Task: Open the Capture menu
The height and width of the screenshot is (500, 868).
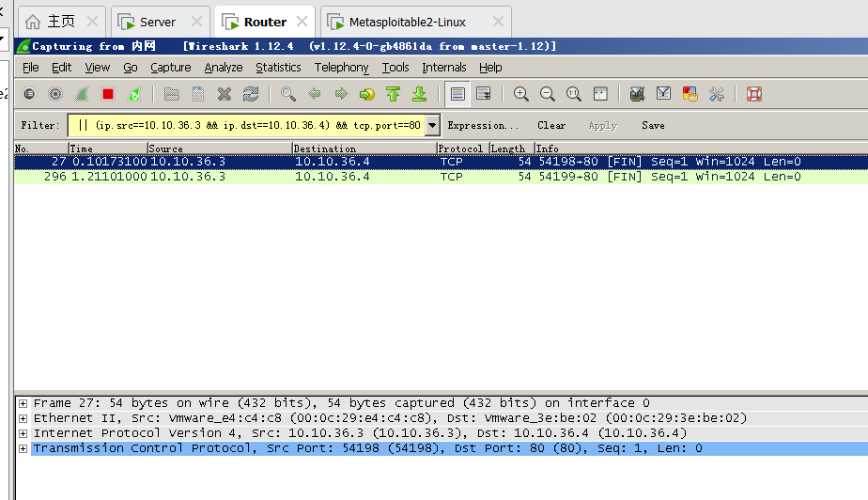Action: tap(171, 68)
